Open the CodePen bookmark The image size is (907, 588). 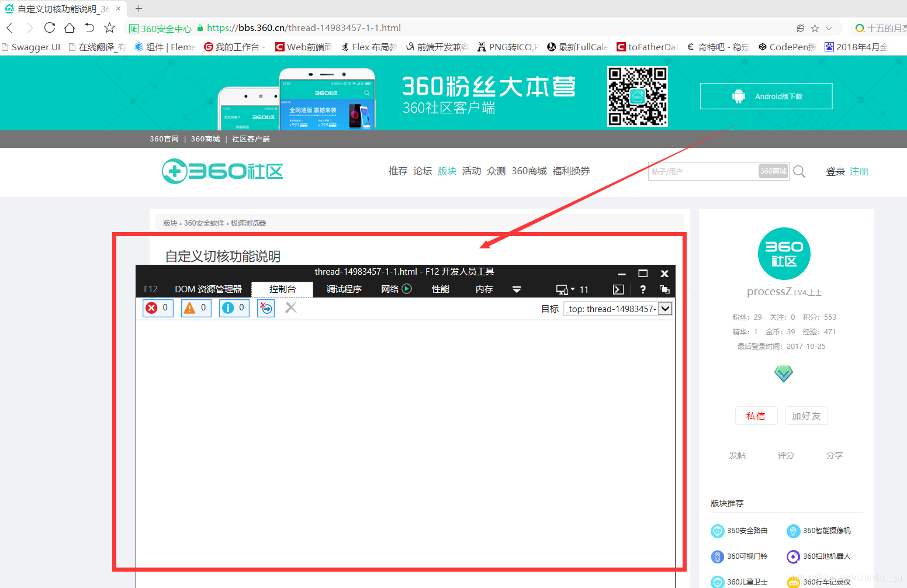787,47
